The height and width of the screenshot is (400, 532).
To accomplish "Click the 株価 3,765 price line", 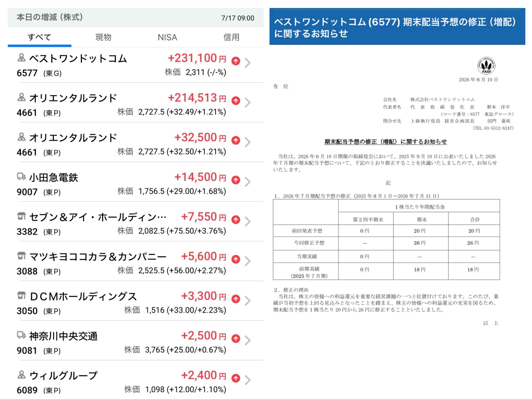I will tap(175, 350).
